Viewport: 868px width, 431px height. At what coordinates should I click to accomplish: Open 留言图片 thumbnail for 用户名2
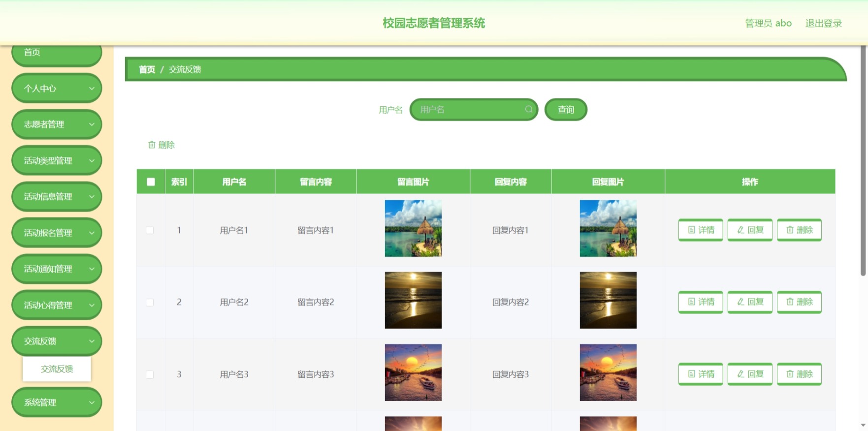413,300
